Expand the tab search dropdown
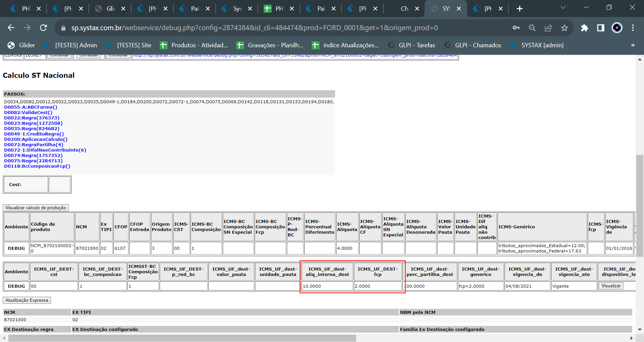The width and height of the screenshot is (644, 342). coord(563,7)
